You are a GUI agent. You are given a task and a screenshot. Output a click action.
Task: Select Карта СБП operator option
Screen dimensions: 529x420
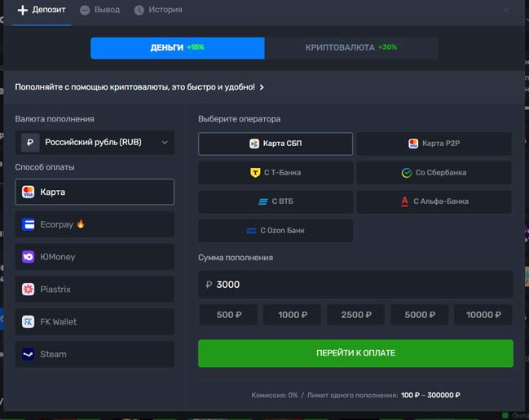(x=276, y=144)
